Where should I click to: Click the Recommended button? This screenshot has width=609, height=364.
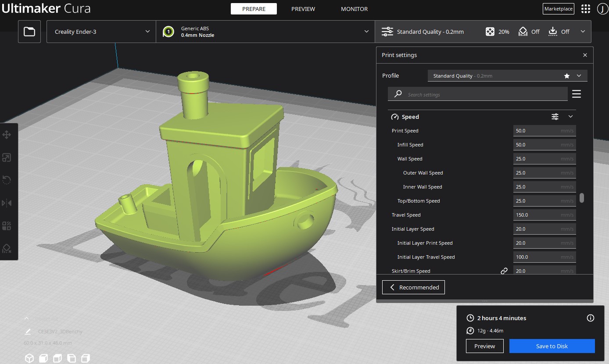point(413,287)
